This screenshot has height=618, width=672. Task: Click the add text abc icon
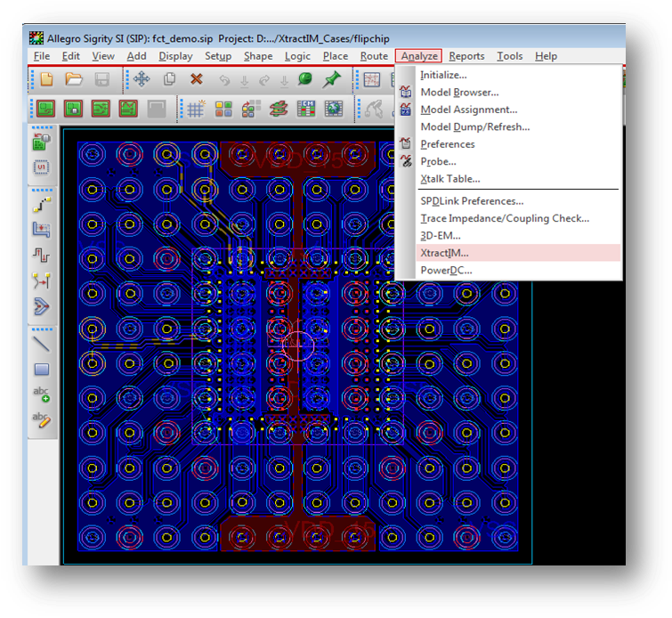tap(41, 394)
